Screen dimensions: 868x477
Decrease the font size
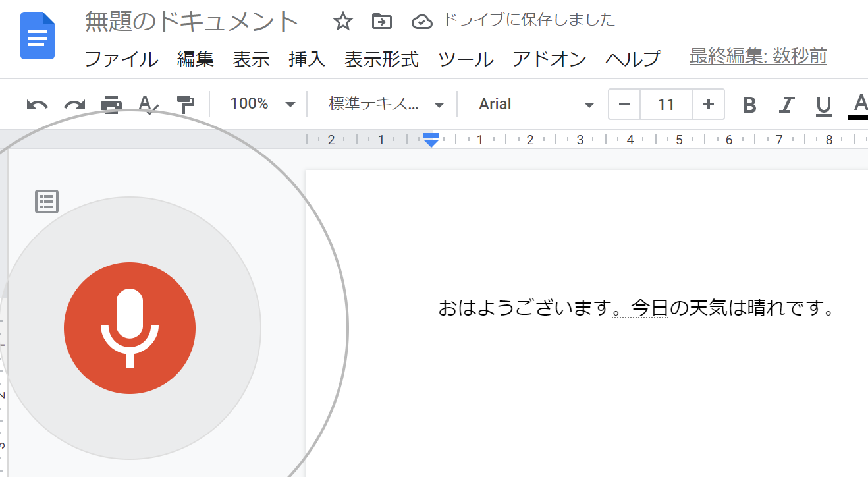tap(624, 104)
